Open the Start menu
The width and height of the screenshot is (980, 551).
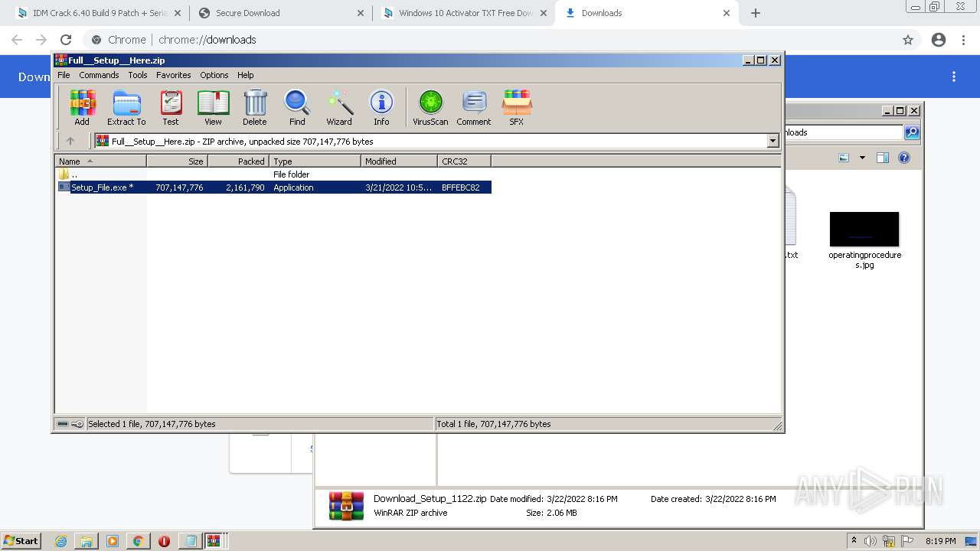click(21, 540)
